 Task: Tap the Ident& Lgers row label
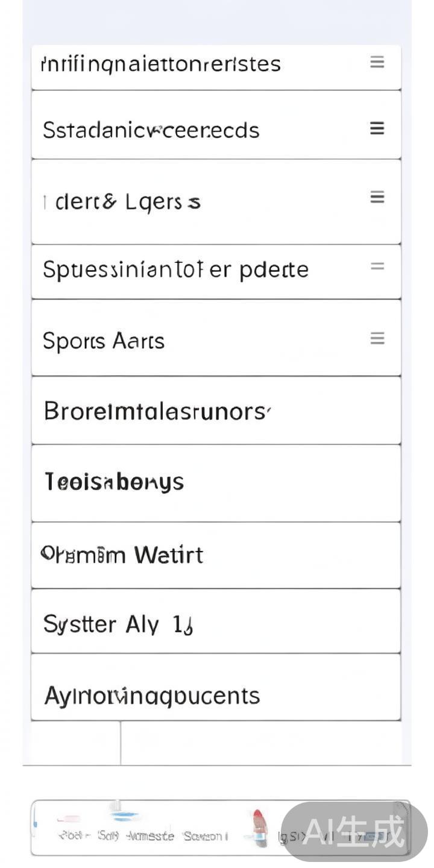tap(122, 203)
